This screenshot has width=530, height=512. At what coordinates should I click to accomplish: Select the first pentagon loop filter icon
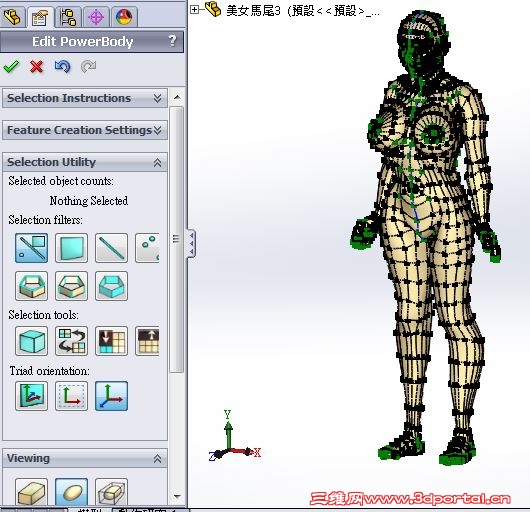pyautogui.click(x=31, y=286)
